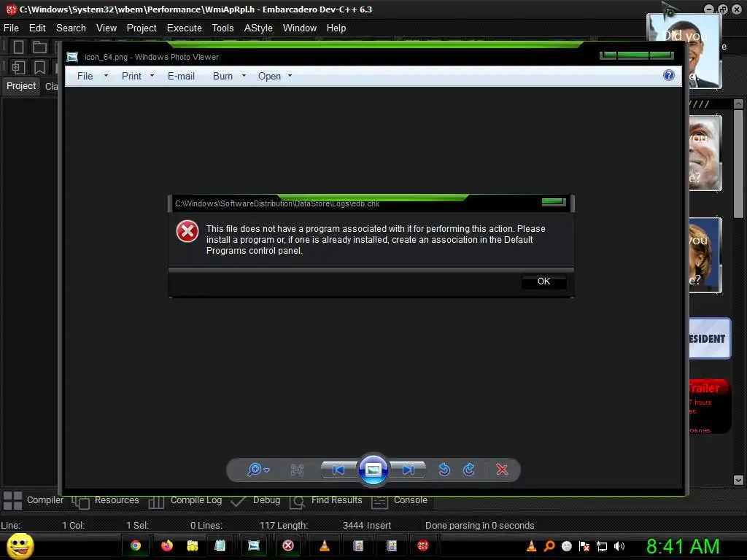Go to next image in Photo Viewer
This screenshot has height=560, width=747.
[408, 470]
